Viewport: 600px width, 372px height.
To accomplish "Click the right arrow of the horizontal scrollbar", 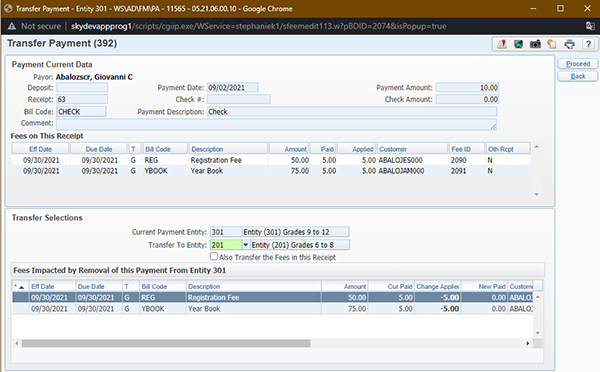I will click(x=528, y=343).
